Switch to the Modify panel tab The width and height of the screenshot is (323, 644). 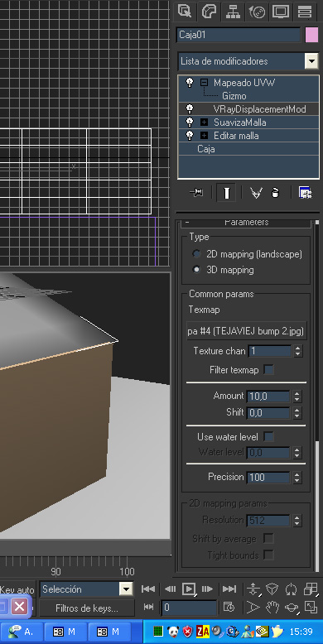coord(209,12)
